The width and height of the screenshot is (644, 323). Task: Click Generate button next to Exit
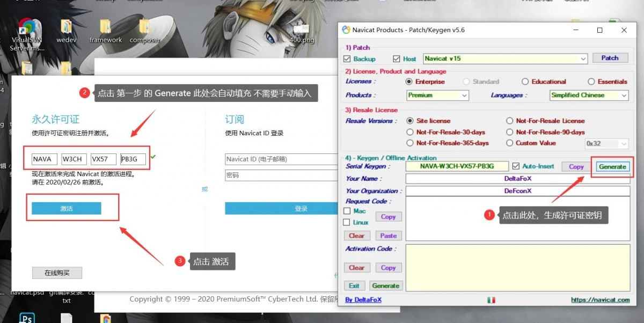click(x=385, y=285)
